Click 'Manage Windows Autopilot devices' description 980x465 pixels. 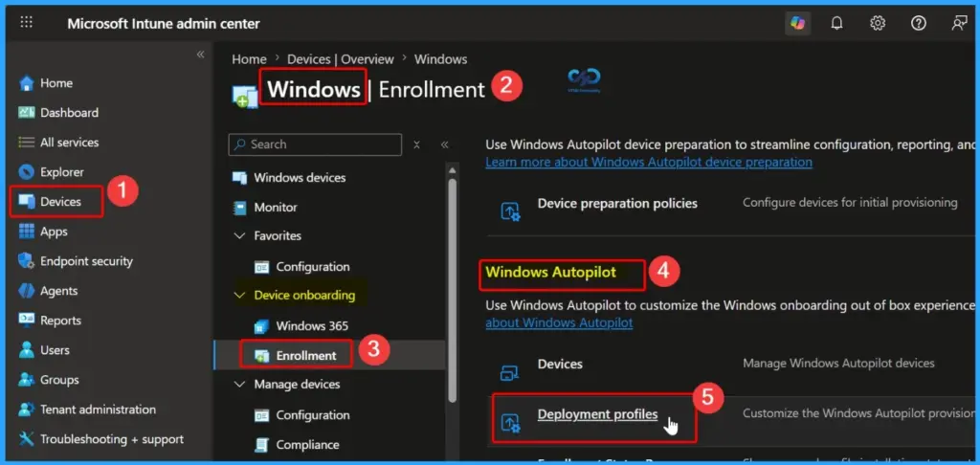pos(838,364)
